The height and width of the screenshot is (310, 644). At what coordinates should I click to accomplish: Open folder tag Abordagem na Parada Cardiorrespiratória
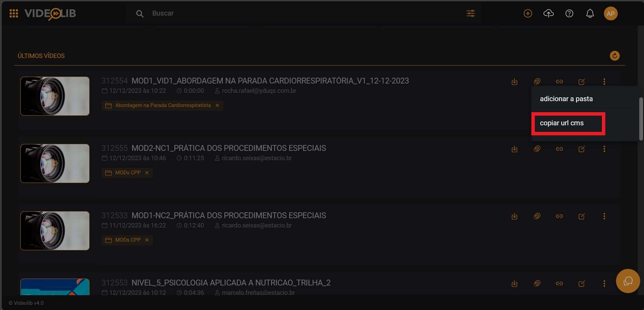pyautogui.click(x=163, y=105)
